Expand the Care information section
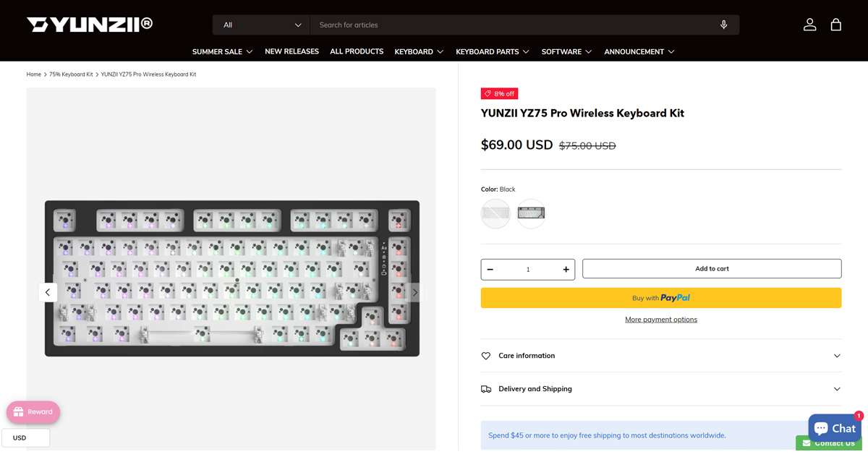This screenshot has width=868, height=470. (x=661, y=356)
